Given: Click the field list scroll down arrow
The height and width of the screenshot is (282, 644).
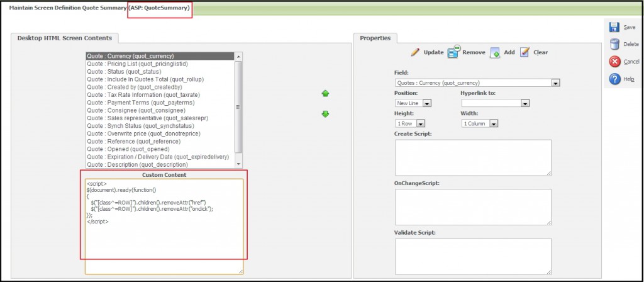Looking at the screenshot, I should pos(238,164).
